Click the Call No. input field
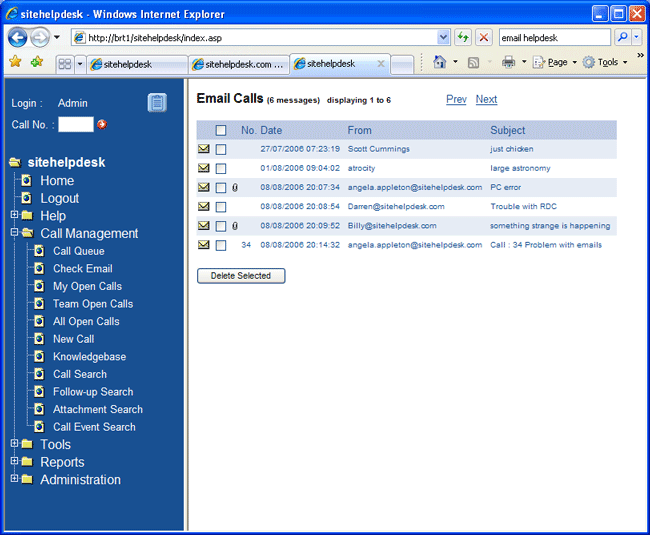This screenshot has height=535, width=650. [76, 124]
